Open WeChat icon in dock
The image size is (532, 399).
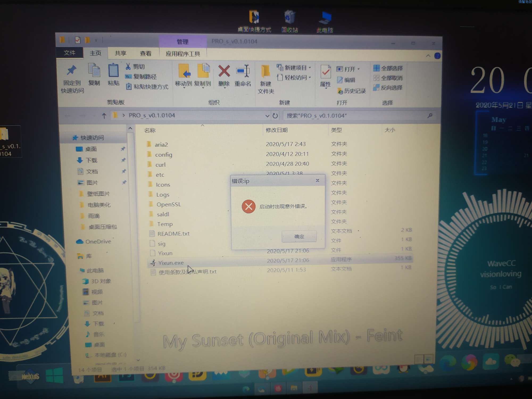tap(512, 360)
